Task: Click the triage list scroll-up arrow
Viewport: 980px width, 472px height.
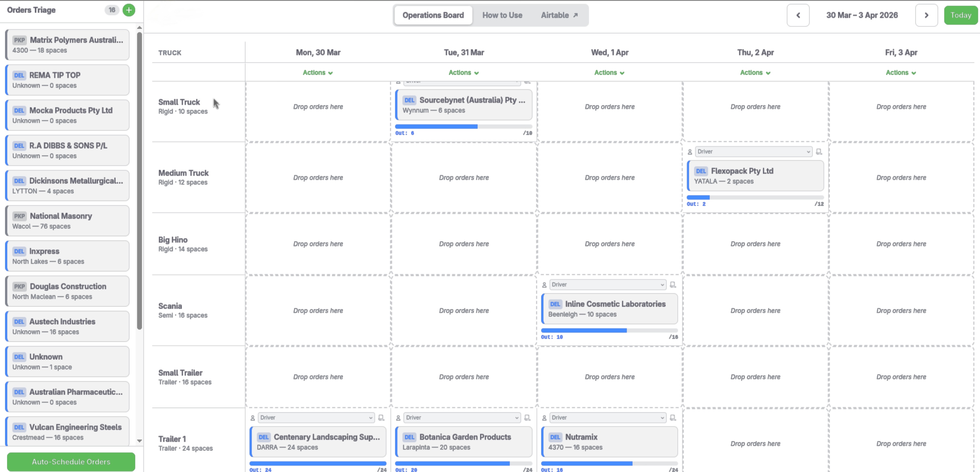Action: 139,27
